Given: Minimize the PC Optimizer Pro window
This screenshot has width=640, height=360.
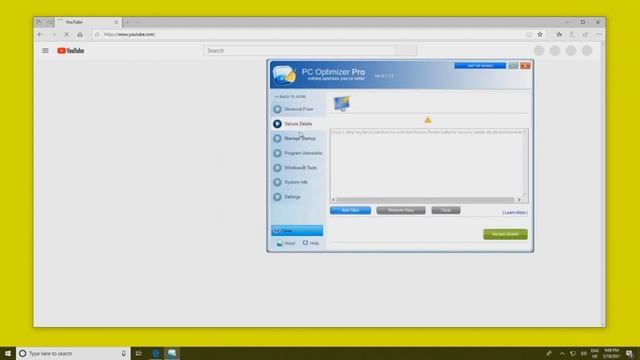Looking at the screenshot, I should point(513,65).
